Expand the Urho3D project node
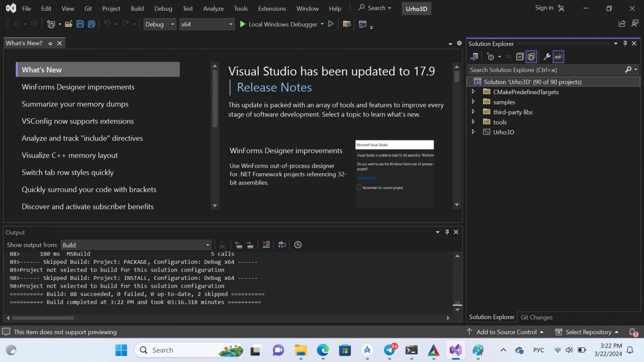 pos(474,132)
